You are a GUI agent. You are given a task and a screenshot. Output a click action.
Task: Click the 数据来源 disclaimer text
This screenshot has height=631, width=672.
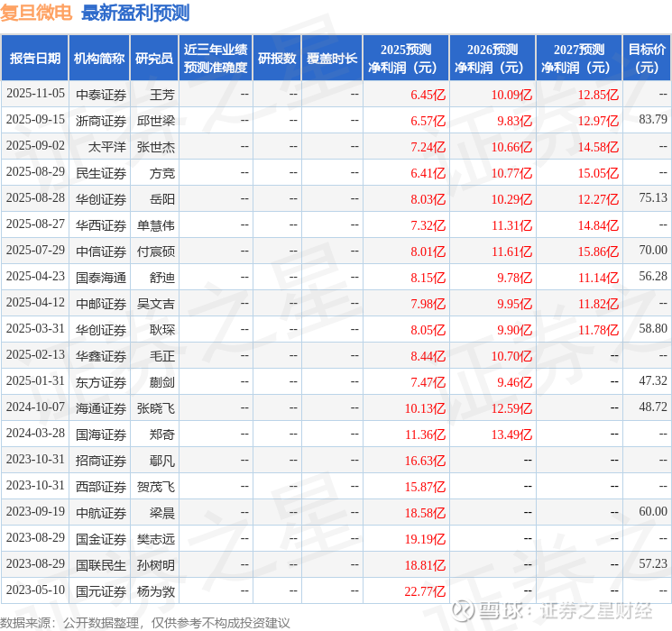click(145, 622)
